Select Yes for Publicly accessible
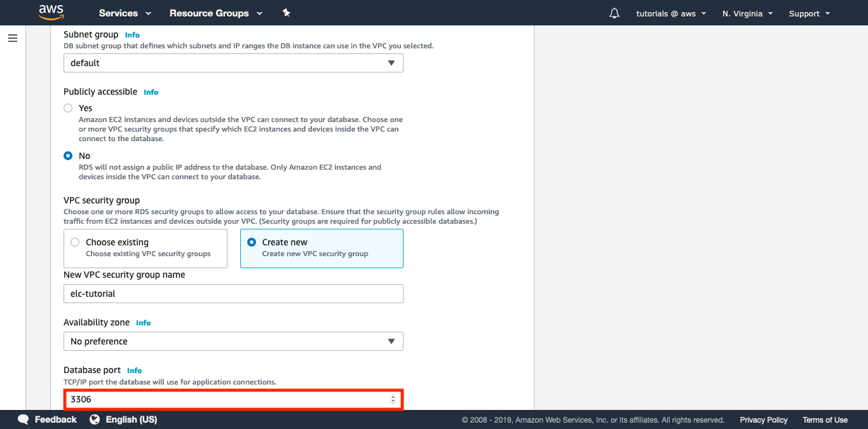The width and height of the screenshot is (868, 429). pyautogui.click(x=68, y=108)
